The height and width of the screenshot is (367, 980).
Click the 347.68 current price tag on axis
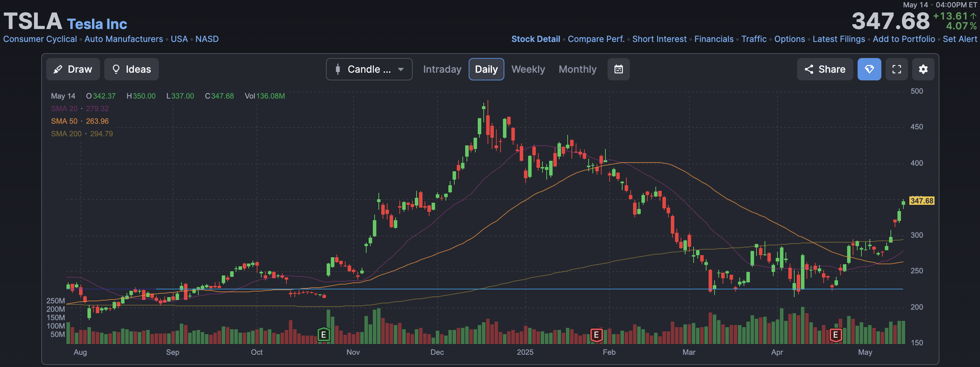pos(921,200)
